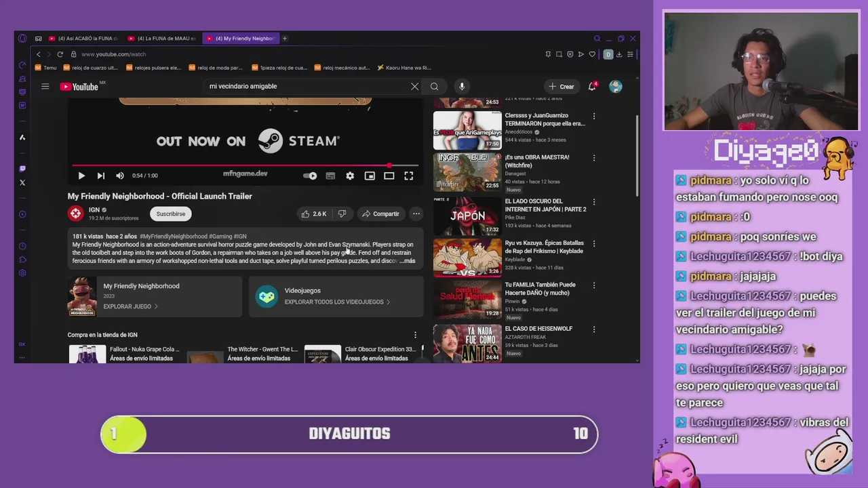Take a snapshot with the browser toolbar icon
Image resolution: width=868 pixels, height=488 pixels.
tap(559, 54)
